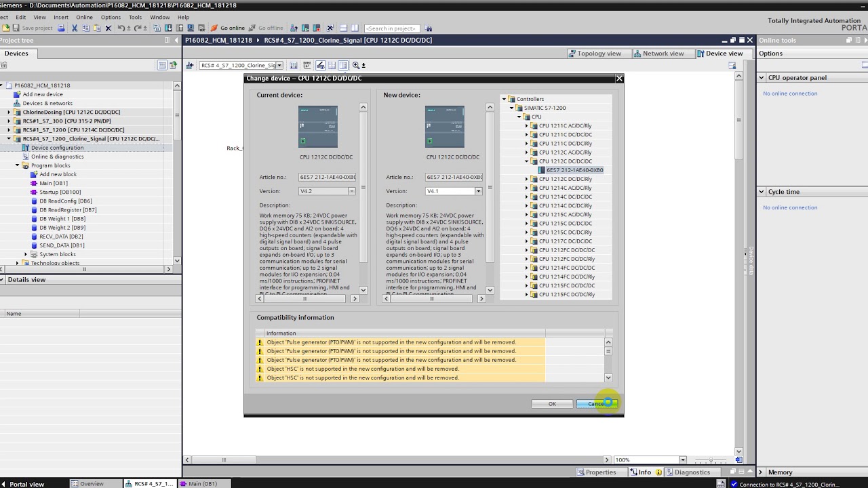Click the Paste icon in the toolbar
This screenshot has height=488, width=868.
pos(96,28)
